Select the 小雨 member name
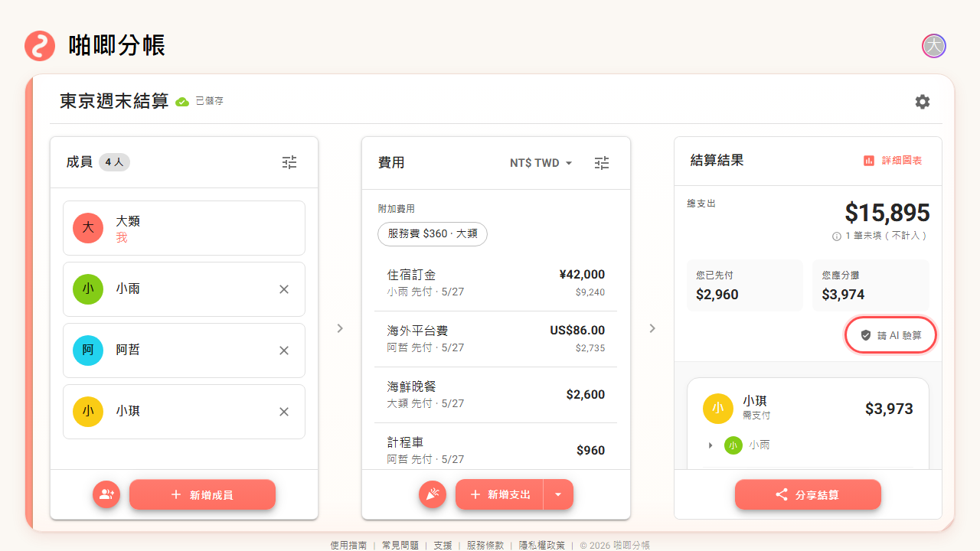 pos(128,289)
